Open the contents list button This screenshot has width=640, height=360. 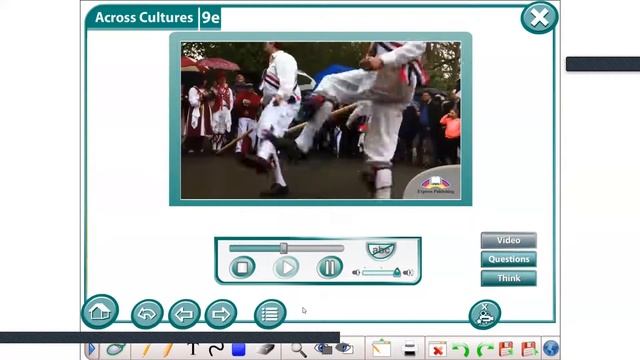click(x=270, y=314)
